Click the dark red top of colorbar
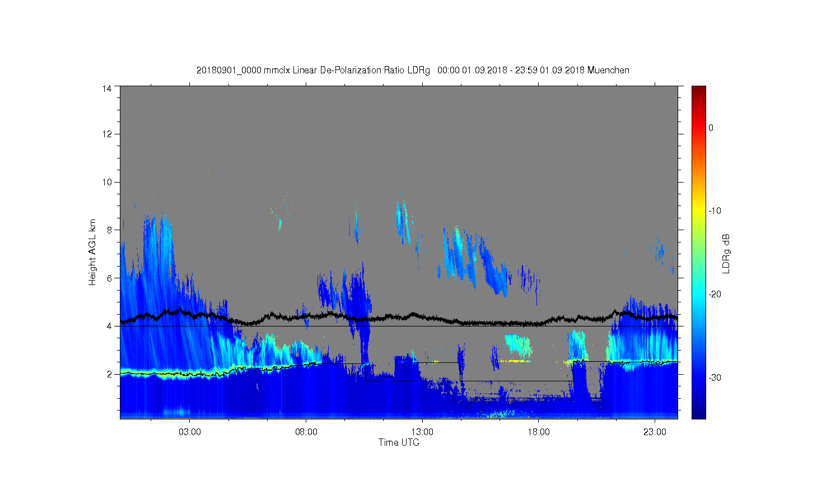 pyautogui.click(x=698, y=91)
